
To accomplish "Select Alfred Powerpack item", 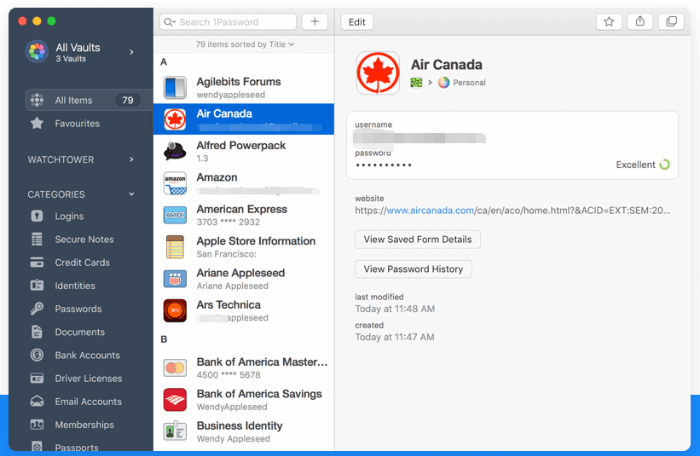I will (244, 151).
